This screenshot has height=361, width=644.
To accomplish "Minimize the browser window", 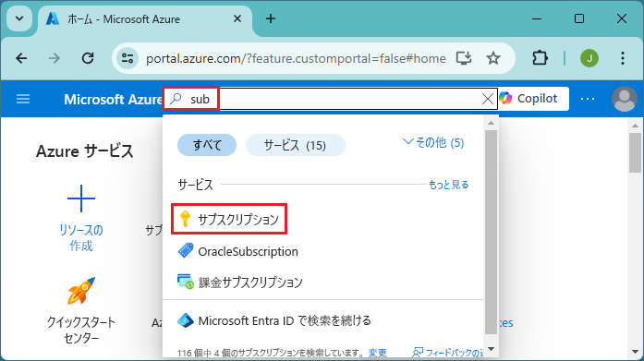I will point(537,18).
